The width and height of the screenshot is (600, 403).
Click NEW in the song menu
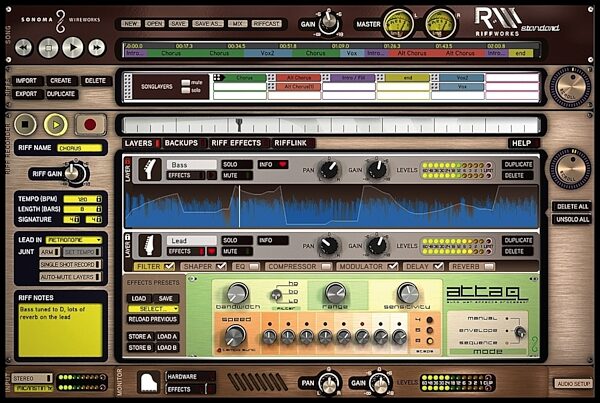131,24
